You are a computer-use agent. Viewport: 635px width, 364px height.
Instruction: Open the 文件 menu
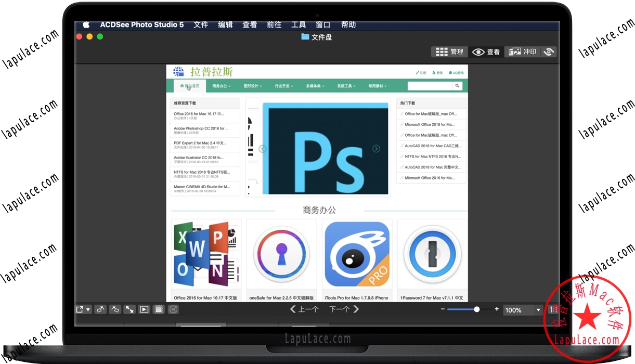click(201, 24)
